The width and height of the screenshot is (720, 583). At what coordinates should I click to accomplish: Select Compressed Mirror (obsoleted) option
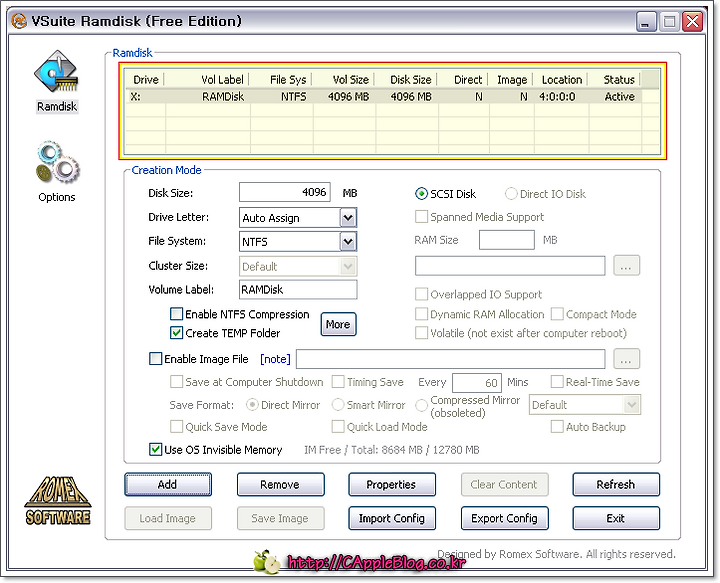[421, 406]
